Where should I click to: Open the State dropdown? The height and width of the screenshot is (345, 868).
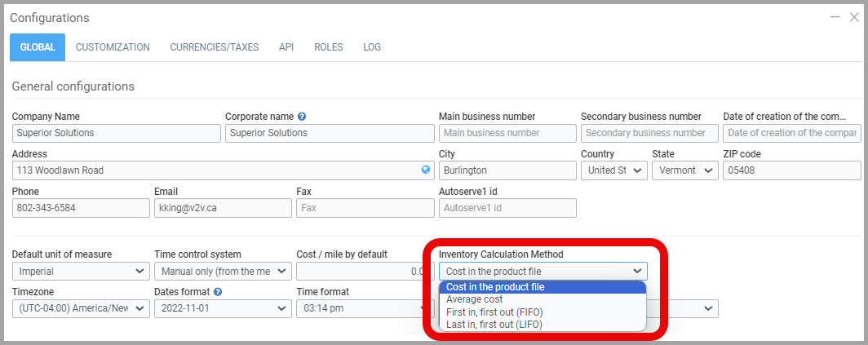(x=684, y=170)
